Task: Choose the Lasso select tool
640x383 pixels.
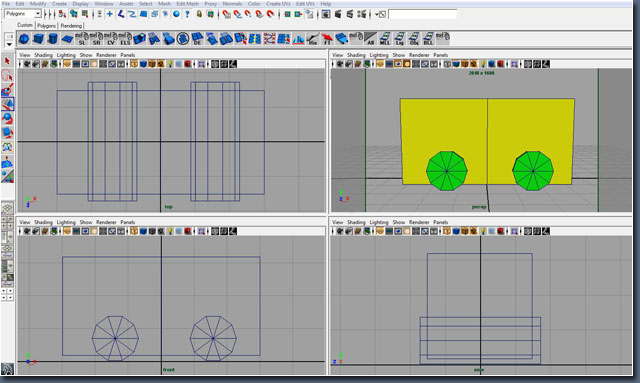Action: 7,76
